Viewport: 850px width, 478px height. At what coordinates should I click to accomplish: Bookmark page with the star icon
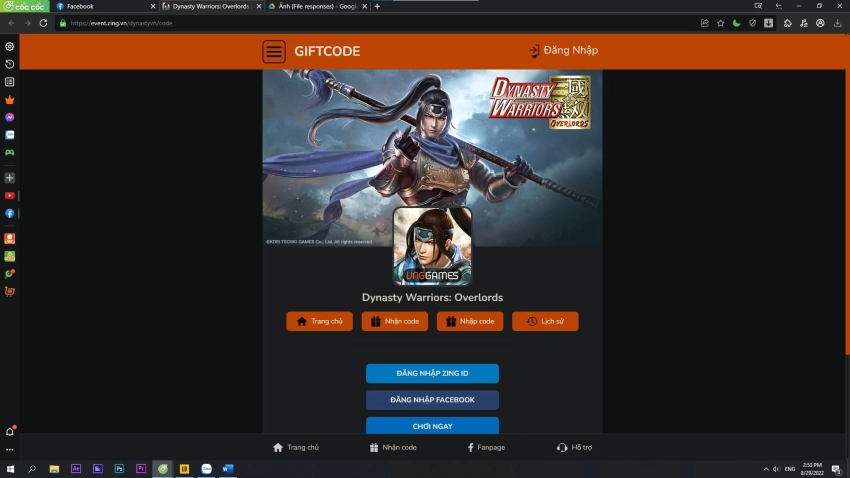click(x=720, y=23)
